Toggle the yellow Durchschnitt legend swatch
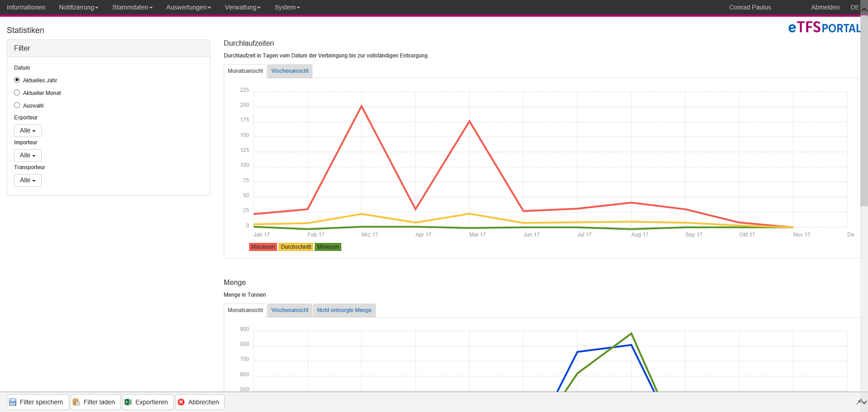The height and width of the screenshot is (412, 868). click(296, 247)
